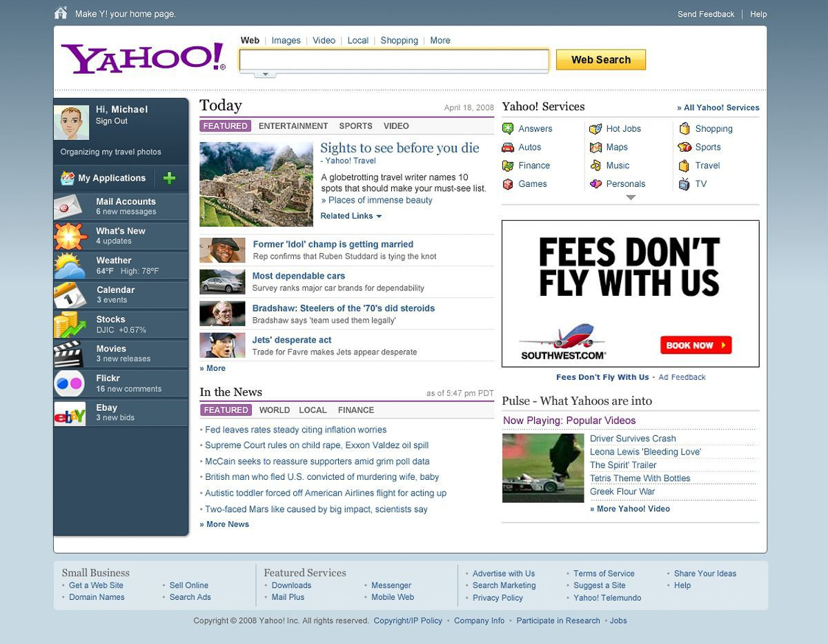Open Places of immense beauty link
The height and width of the screenshot is (644, 828).
pos(377,201)
